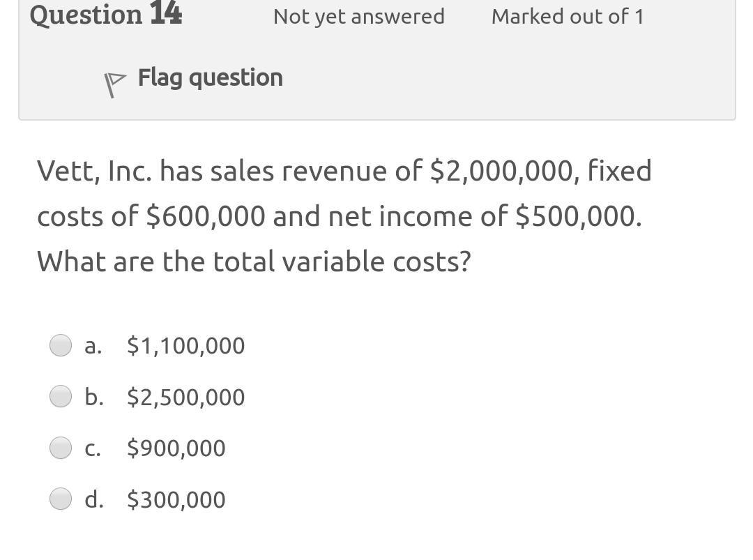Click the Flag question link
Screen dimensions: 753x560
pyautogui.click(x=210, y=77)
